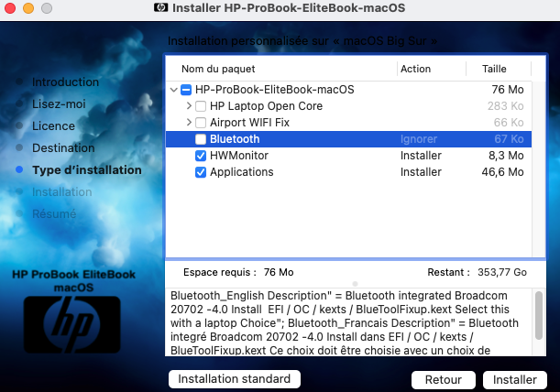Select the Applications row label
This screenshot has height=392, width=560.
click(x=241, y=171)
